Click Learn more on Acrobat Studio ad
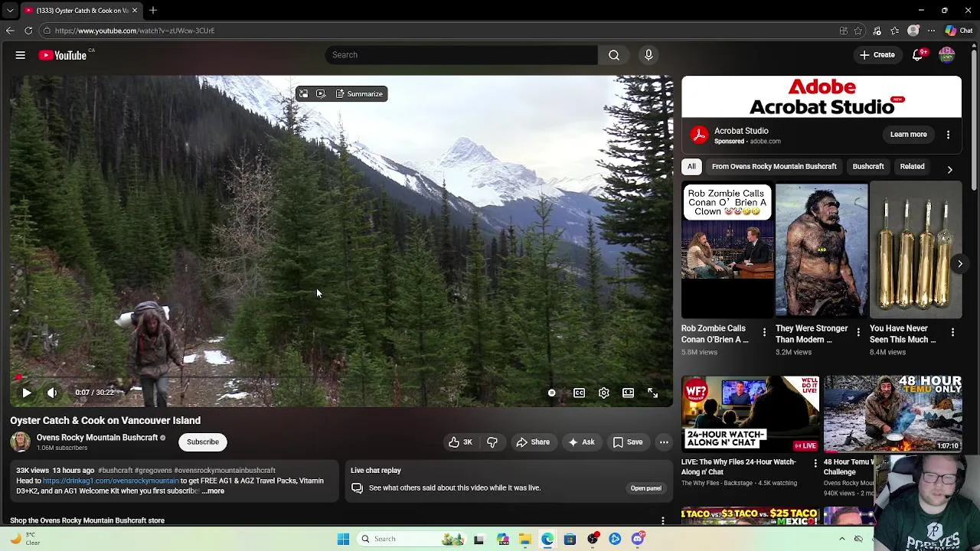 pyautogui.click(x=908, y=135)
